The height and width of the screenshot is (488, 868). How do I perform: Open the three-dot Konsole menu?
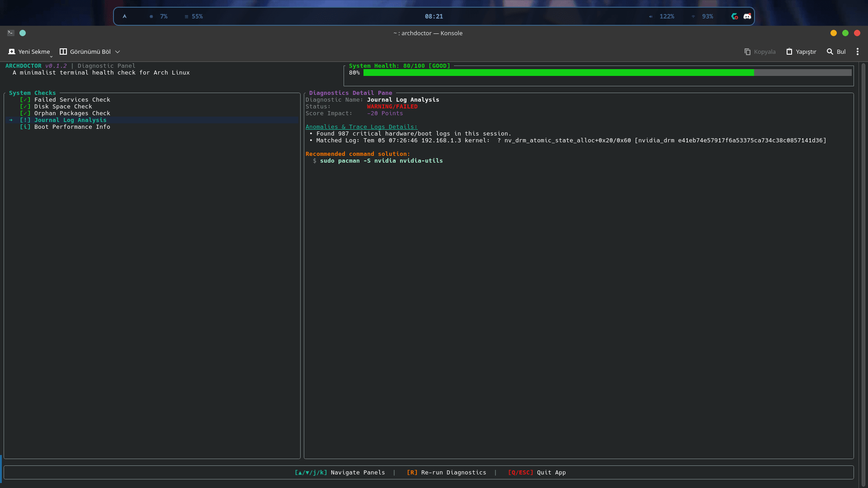(x=858, y=52)
